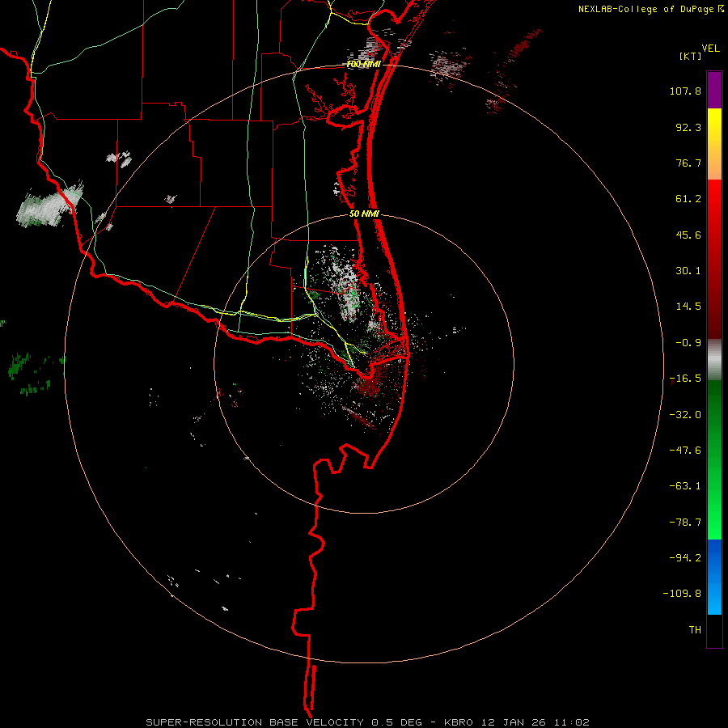Click the 100 NMI range ring label
Screen dimensions: 728x728
[363, 64]
